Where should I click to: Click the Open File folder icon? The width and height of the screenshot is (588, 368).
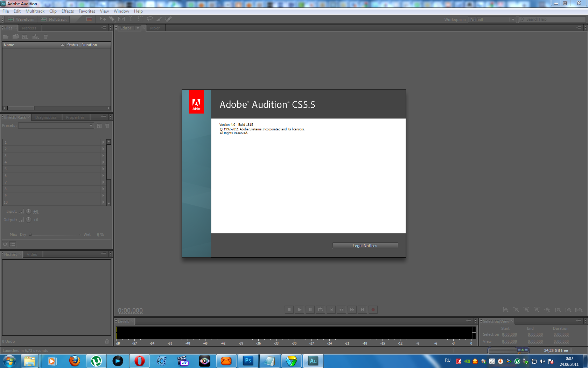pyautogui.click(x=6, y=37)
